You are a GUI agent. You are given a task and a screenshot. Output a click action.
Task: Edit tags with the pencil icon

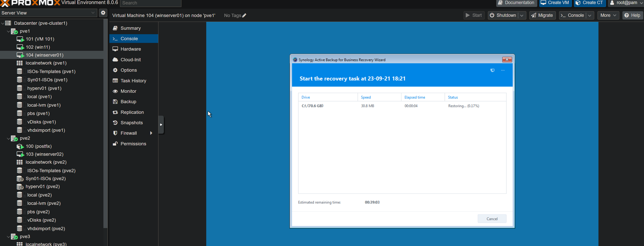click(x=244, y=15)
